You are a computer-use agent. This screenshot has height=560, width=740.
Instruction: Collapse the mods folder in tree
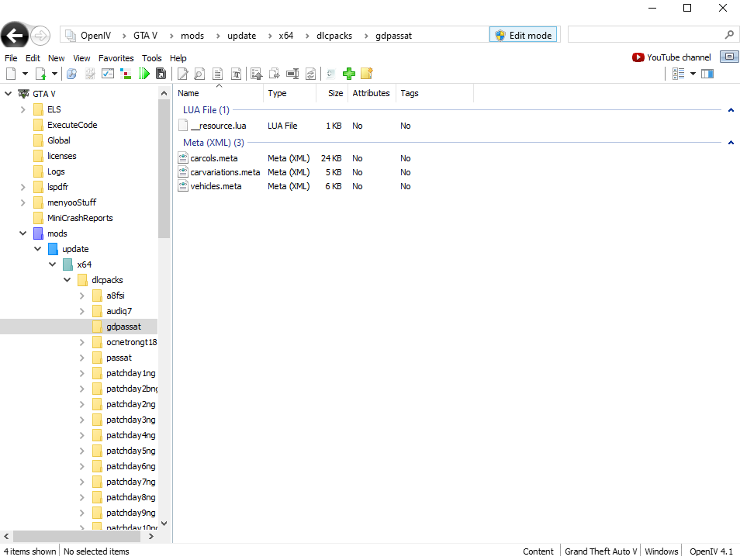(x=22, y=233)
